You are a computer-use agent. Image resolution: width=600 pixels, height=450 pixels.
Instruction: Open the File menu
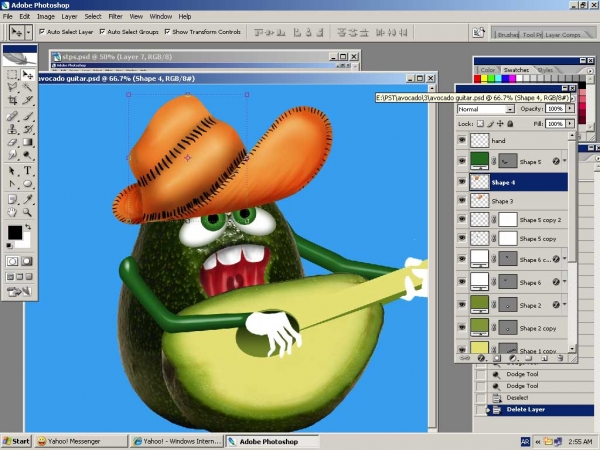coord(8,16)
